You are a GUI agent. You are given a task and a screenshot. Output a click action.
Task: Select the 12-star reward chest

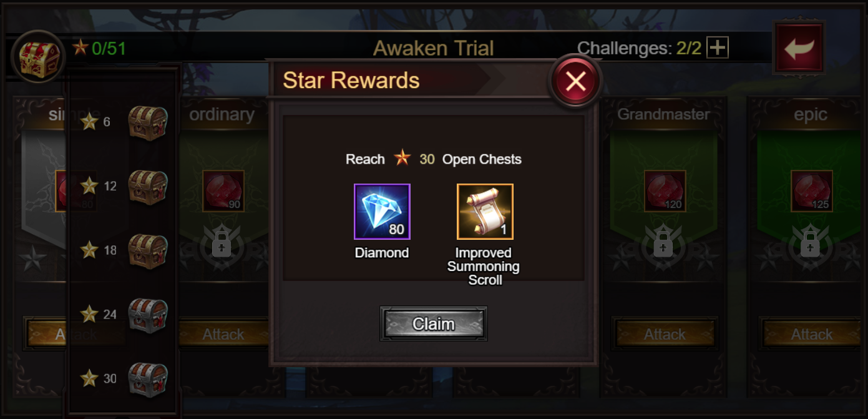coord(148,187)
